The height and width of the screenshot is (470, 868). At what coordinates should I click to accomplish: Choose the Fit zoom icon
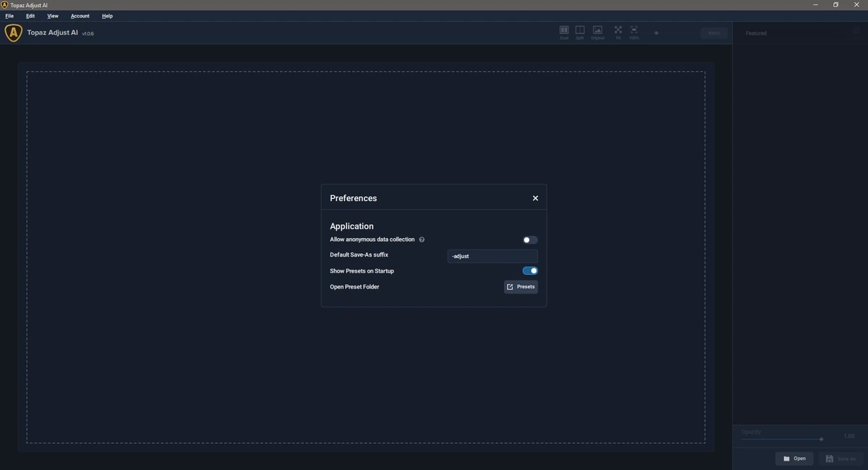click(618, 33)
